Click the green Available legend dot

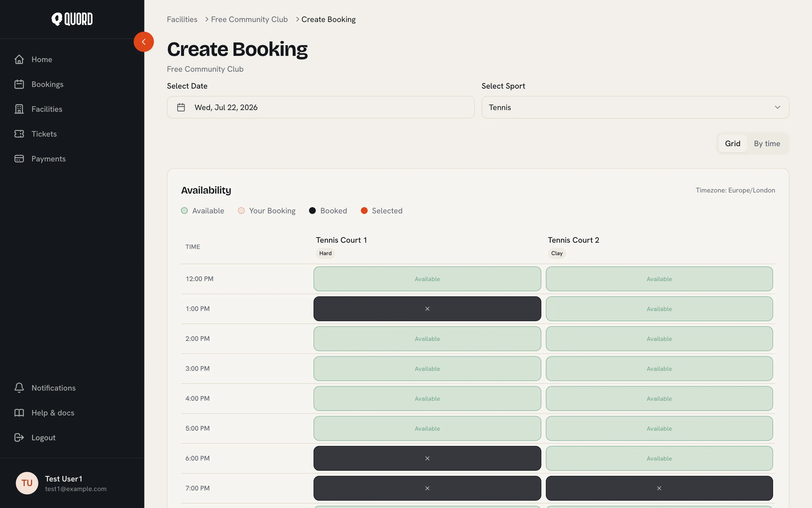(184, 211)
